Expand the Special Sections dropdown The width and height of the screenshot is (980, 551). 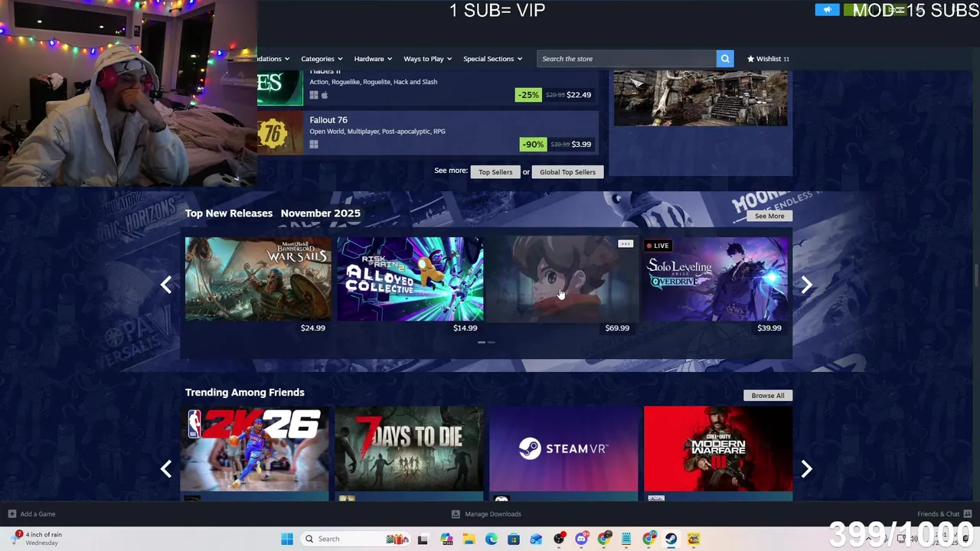492,59
